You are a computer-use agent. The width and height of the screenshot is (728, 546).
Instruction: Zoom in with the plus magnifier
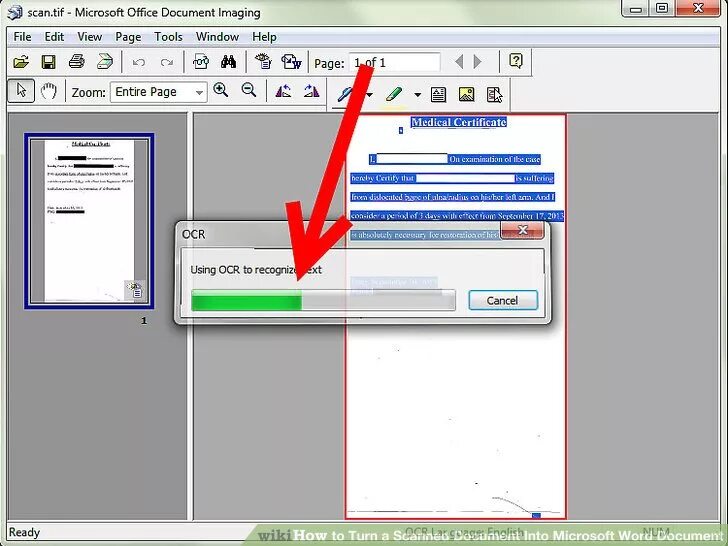pyautogui.click(x=221, y=90)
